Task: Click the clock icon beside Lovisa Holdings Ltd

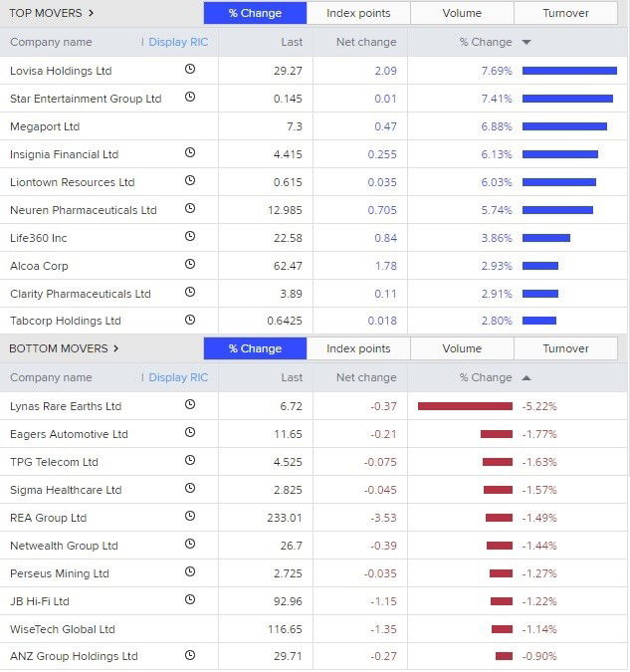Action: click(x=190, y=69)
